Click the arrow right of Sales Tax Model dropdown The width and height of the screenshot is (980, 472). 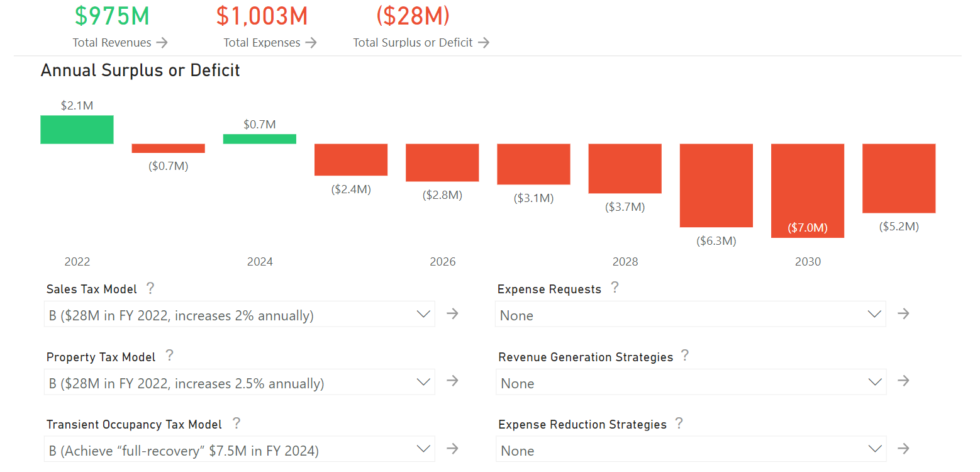coord(452,313)
